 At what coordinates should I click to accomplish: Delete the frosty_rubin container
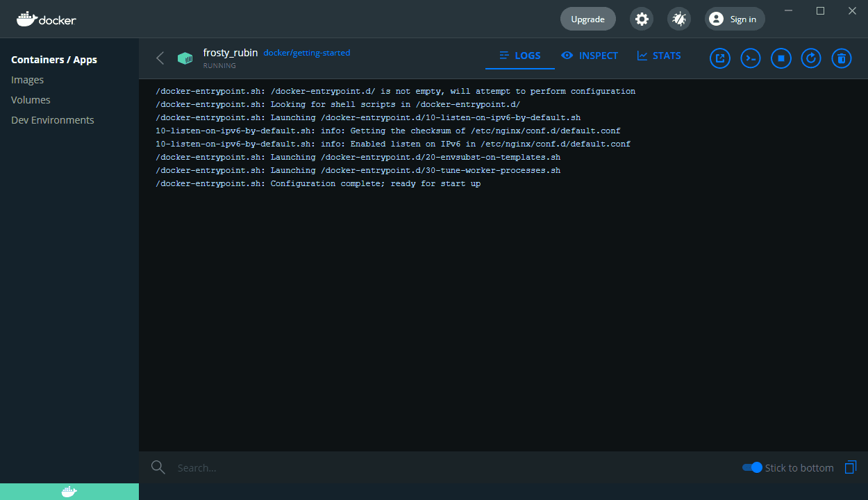click(x=841, y=58)
